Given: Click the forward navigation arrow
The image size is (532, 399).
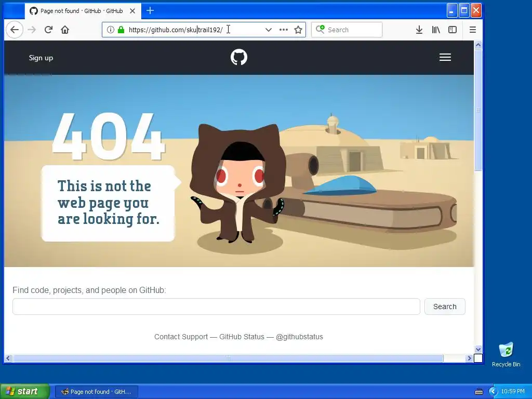Looking at the screenshot, I should click(x=32, y=30).
